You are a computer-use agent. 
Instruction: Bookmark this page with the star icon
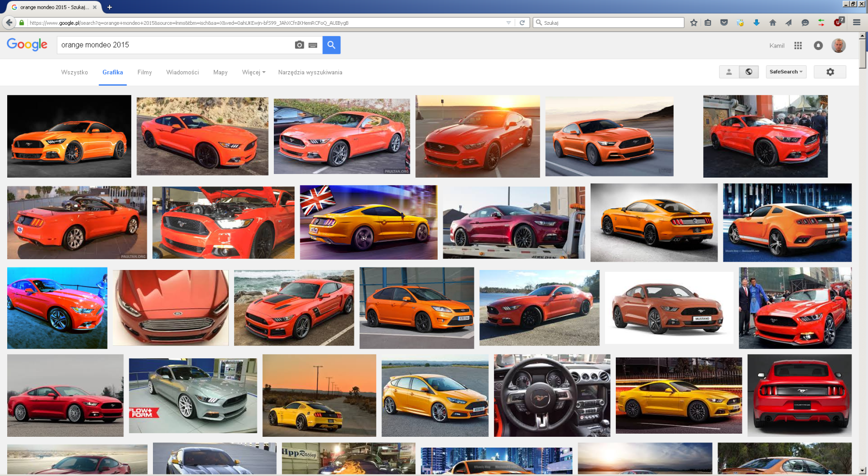point(693,23)
